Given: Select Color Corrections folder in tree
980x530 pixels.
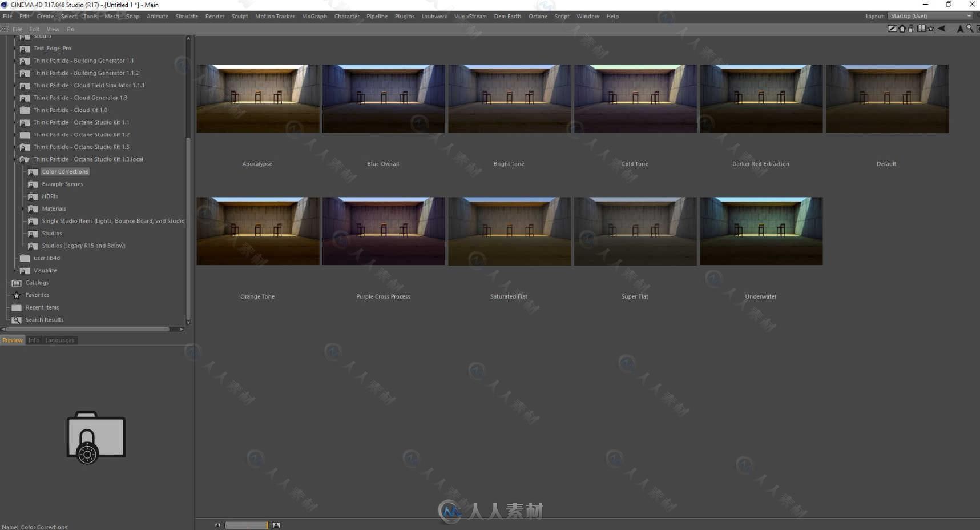Looking at the screenshot, I should pyautogui.click(x=65, y=172).
